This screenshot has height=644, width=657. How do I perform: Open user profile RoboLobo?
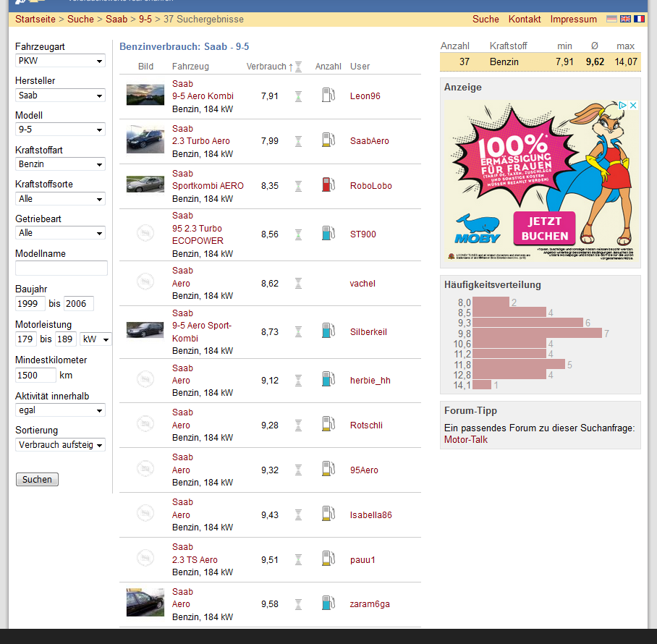click(370, 186)
